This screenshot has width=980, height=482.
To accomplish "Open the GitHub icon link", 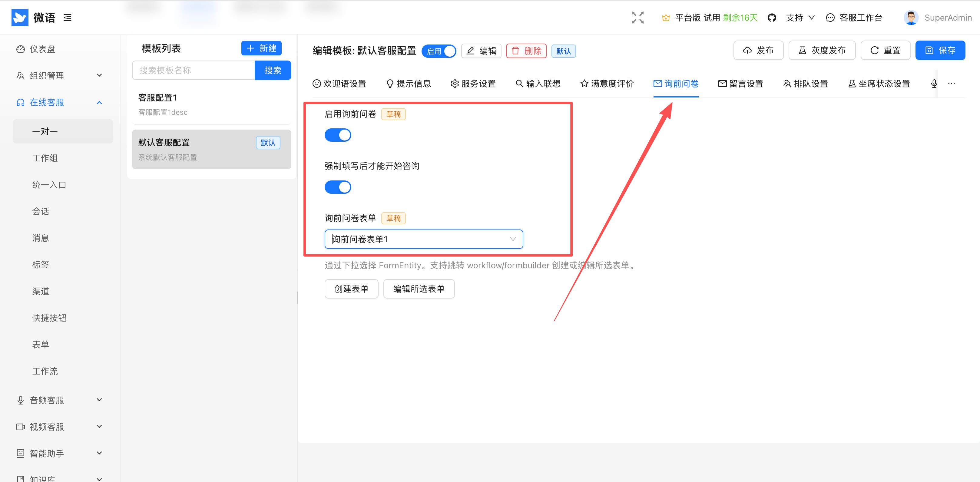I will (x=772, y=18).
